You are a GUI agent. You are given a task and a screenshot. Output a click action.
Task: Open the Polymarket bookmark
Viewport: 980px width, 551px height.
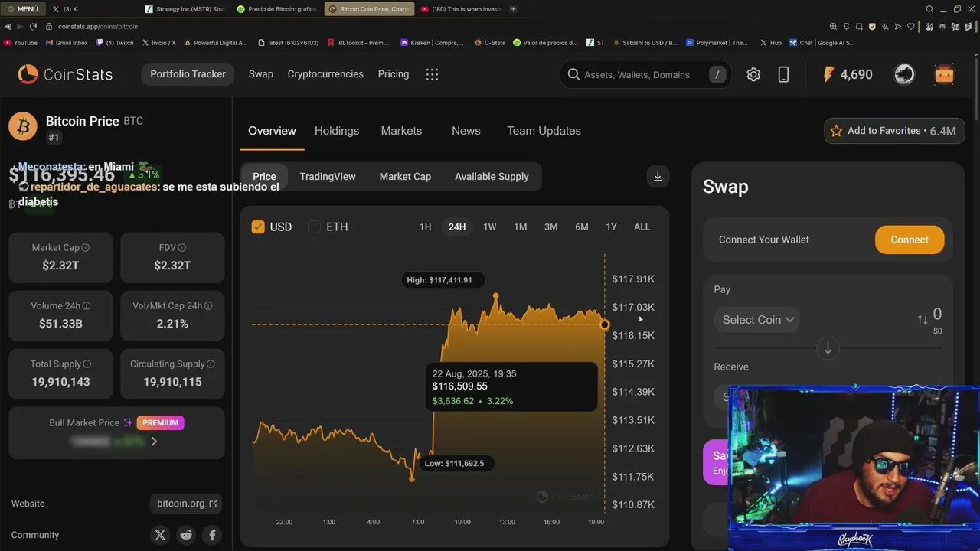click(x=717, y=43)
